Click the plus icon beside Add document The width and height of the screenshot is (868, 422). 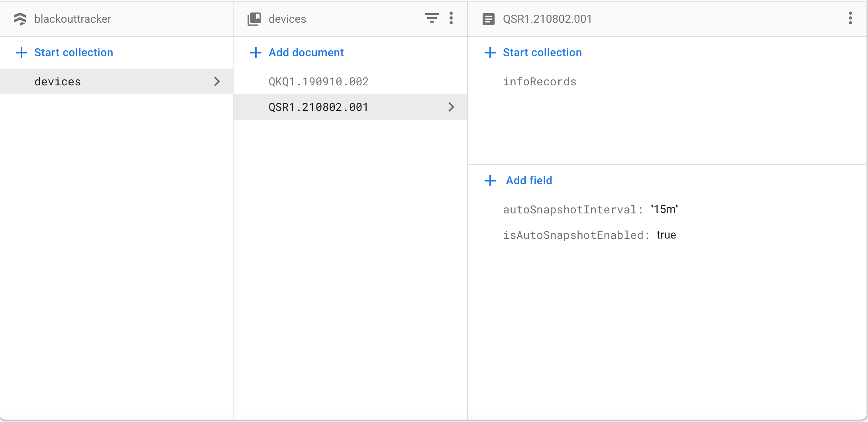255,52
